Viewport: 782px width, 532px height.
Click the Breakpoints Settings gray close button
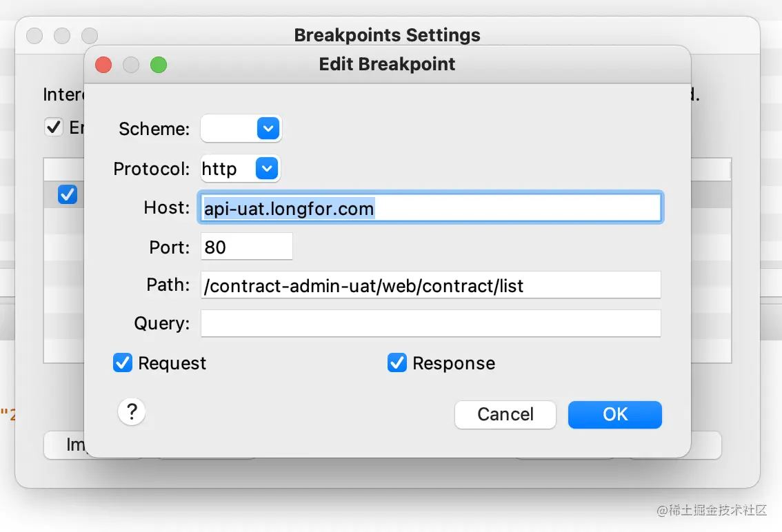click(34, 35)
